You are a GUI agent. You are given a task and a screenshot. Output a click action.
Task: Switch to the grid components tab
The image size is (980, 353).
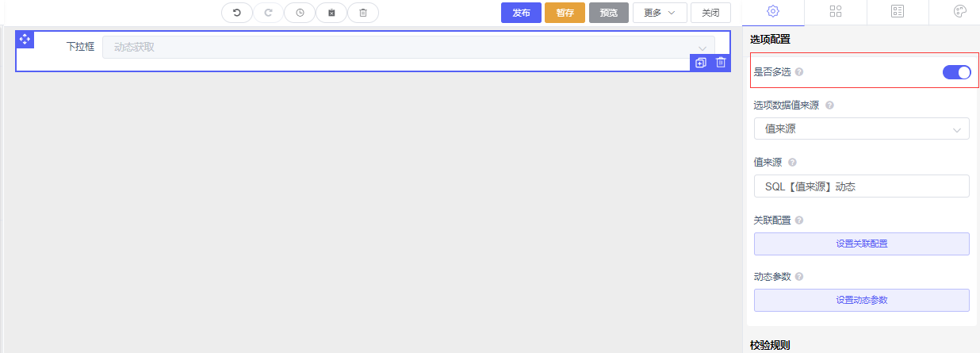pos(836,11)
